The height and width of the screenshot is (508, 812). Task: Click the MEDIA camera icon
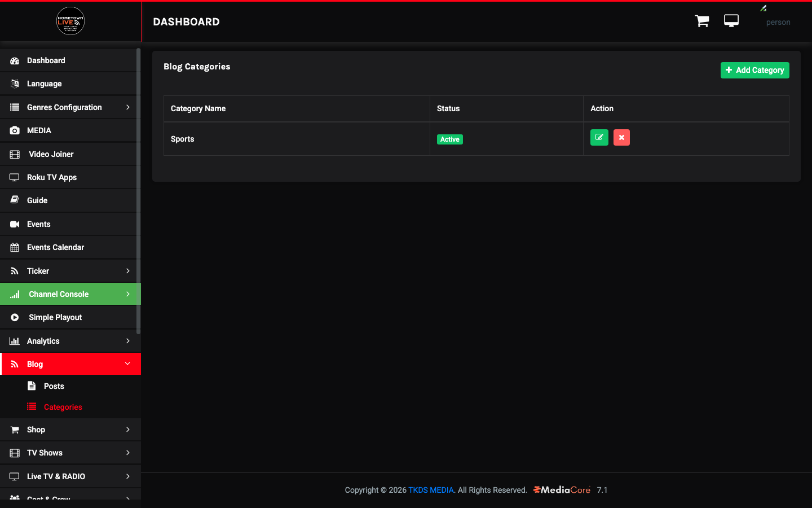click(15, 130)
